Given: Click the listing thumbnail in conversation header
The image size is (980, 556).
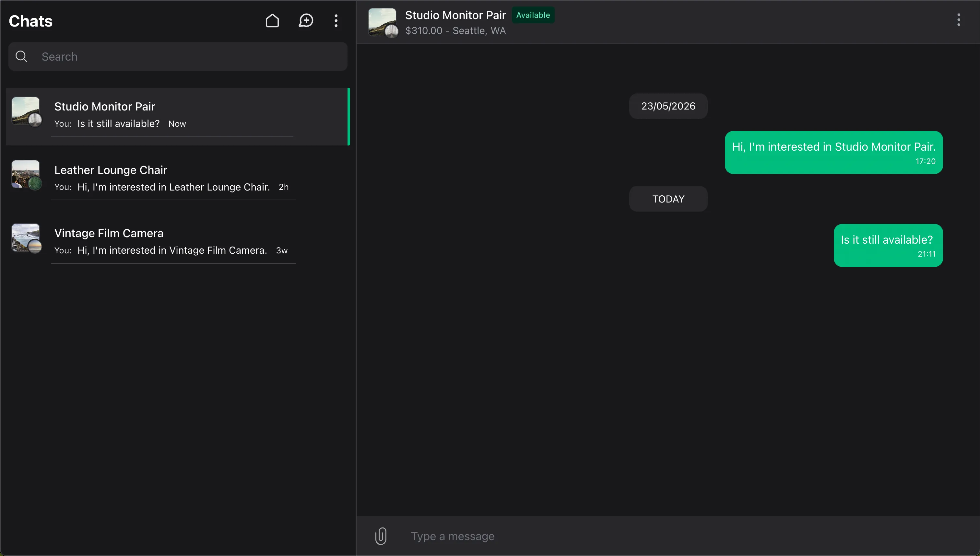Looking at the screenshot, I should coord(383,23).
